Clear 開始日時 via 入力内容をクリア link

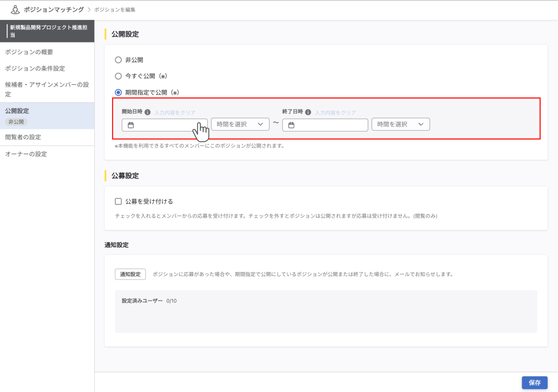click(x=175, y=112)
